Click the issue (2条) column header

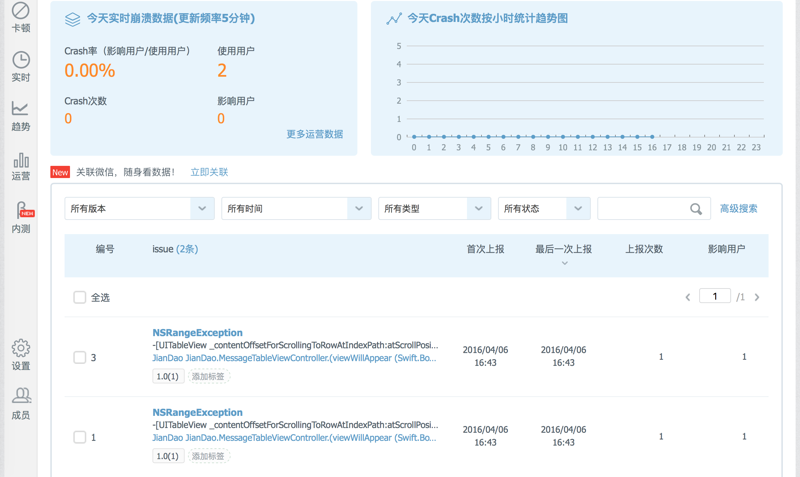pos(175,249)
